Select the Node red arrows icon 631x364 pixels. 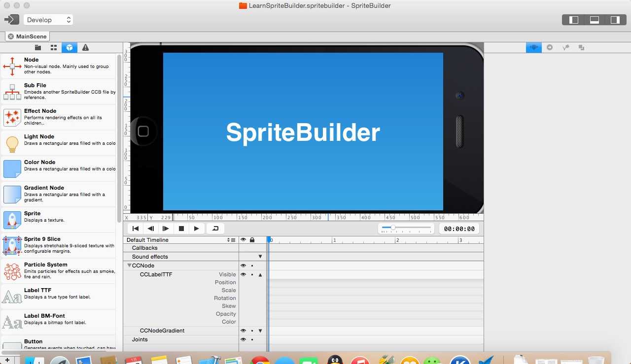point(12,66)
